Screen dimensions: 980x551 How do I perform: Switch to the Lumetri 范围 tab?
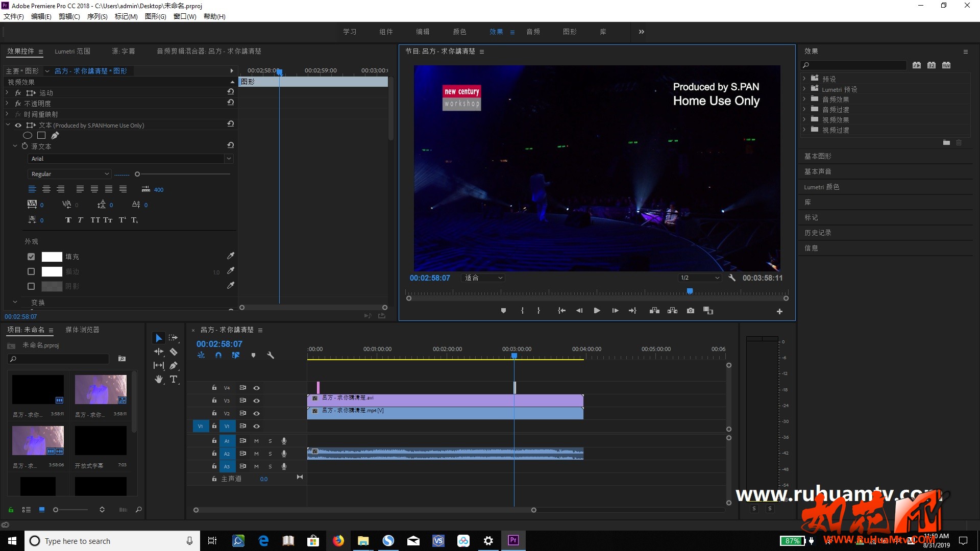click(72, 51)
